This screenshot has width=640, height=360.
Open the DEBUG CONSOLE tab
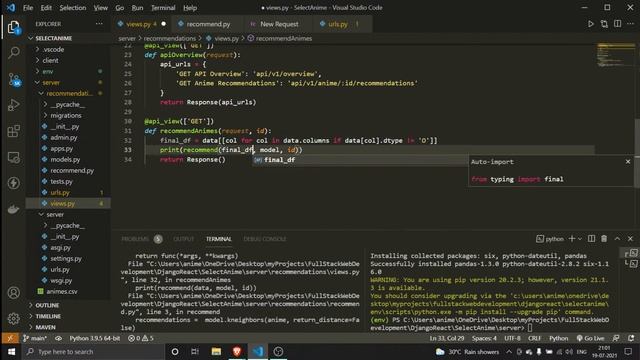point(264,239)
